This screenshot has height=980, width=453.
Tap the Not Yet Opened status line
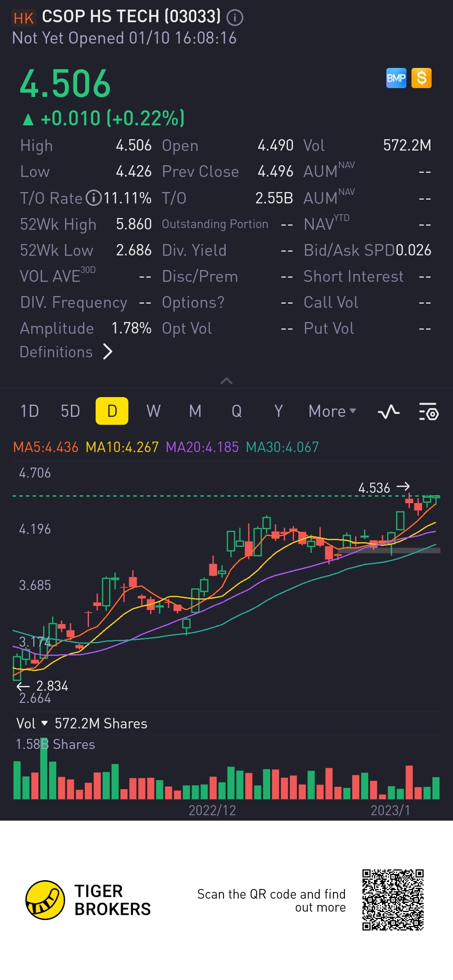tap(124, 38)
